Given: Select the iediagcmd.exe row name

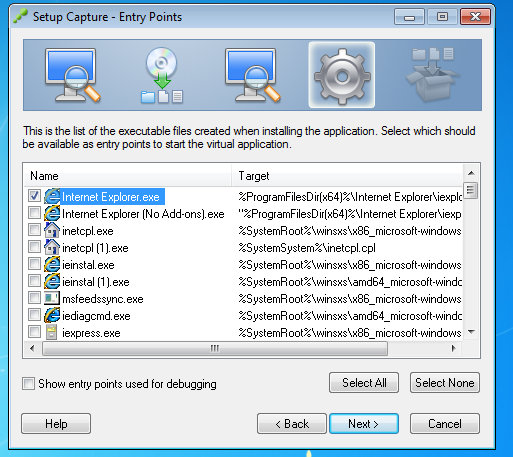Looking at the screenshot, I should pyautogui.click(x=96, y=316).
